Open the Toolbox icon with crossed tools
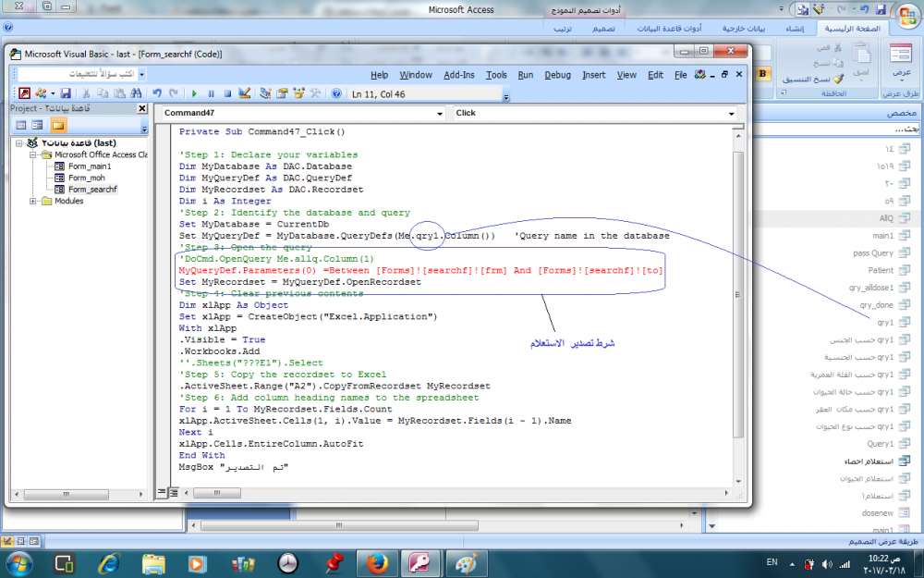This screenshot has width=924, height=578. click(315, 93)
